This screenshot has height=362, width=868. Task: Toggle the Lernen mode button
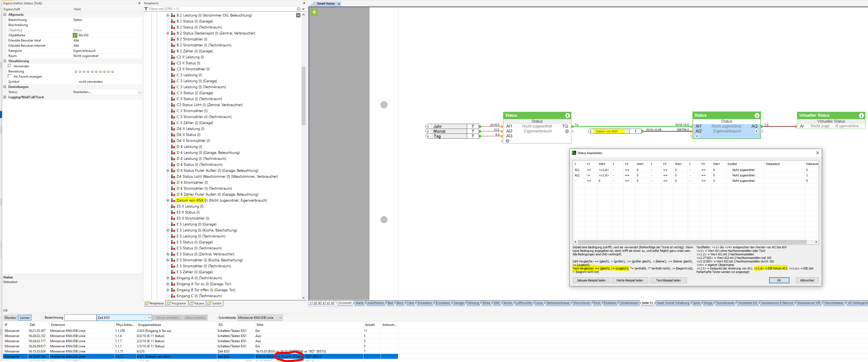[24, 318]
